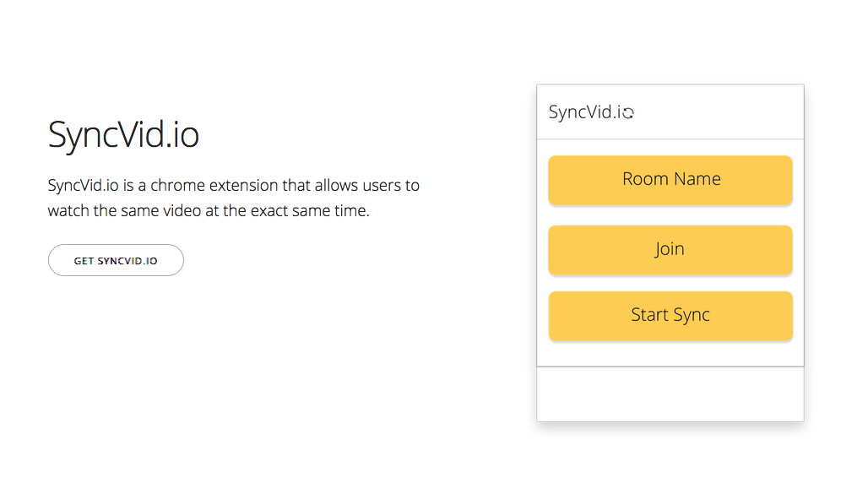The image size is (868, 478).
Task: Click divider line above popup footer
Action: coord(670,367)
